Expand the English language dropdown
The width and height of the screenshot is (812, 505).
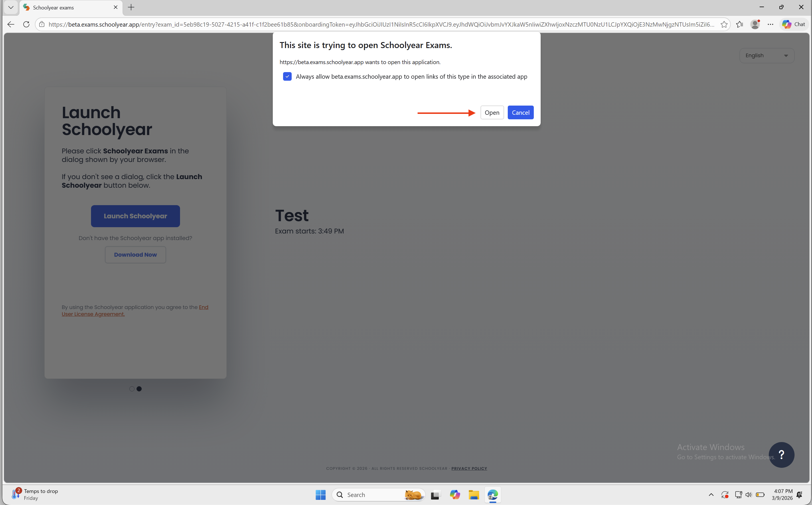pyautogui.click(x=766, y=56)
